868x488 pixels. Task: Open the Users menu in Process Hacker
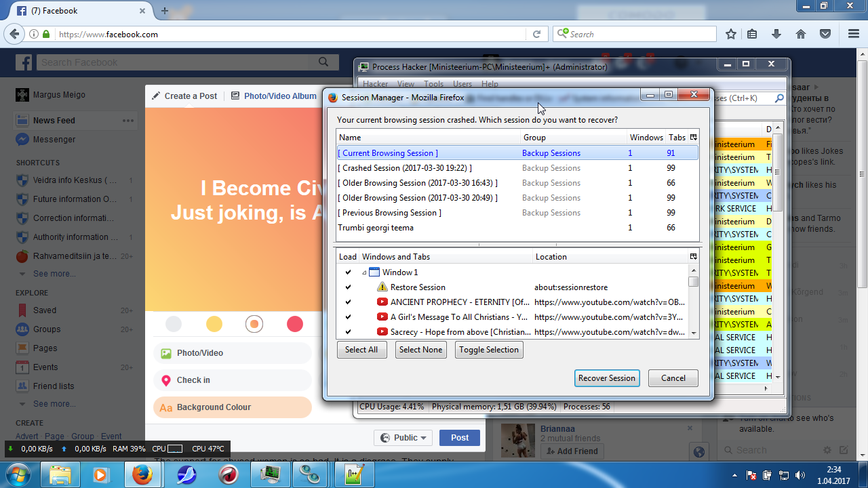point(462,84)
